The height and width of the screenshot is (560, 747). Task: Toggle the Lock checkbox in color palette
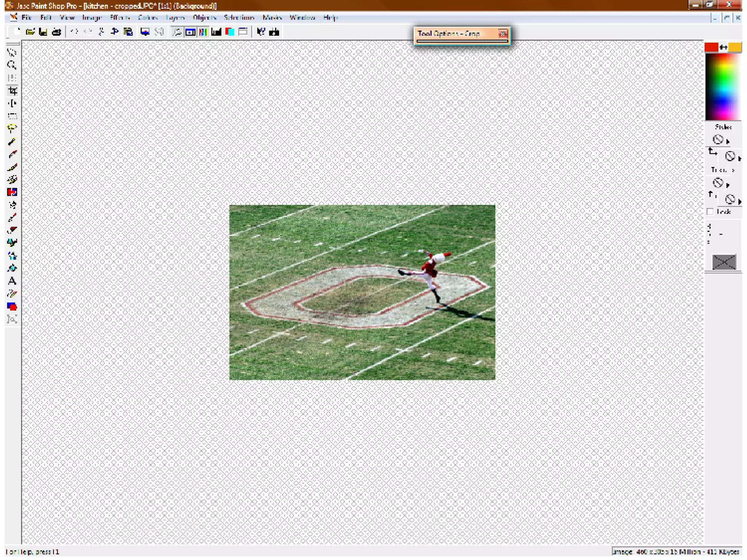click(x=710, y=212)
